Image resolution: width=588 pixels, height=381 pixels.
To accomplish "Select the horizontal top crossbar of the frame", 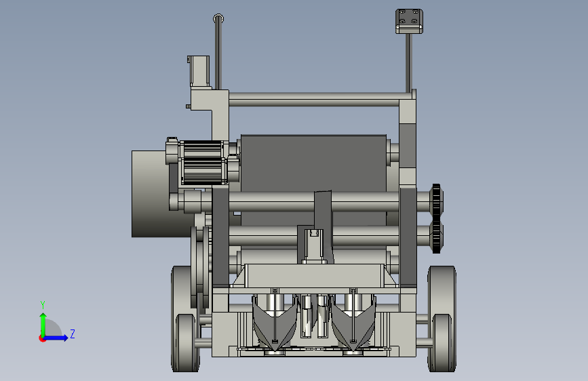I will (x=313, y=100).
